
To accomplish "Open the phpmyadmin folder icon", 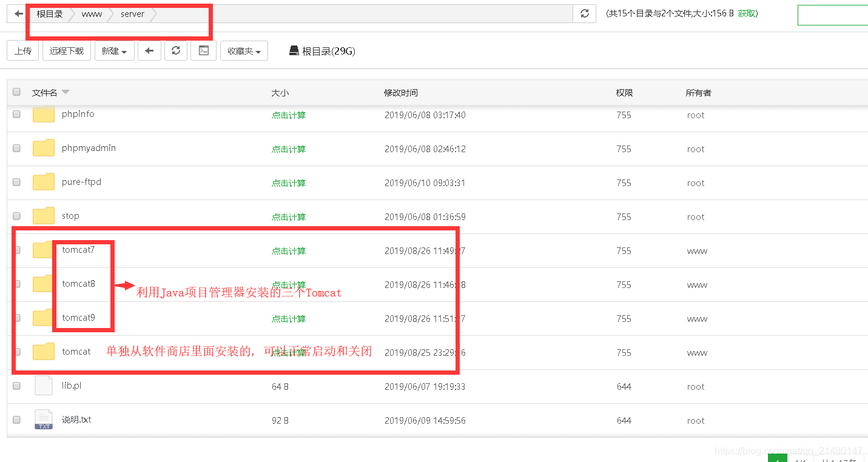I will point(43,148).
